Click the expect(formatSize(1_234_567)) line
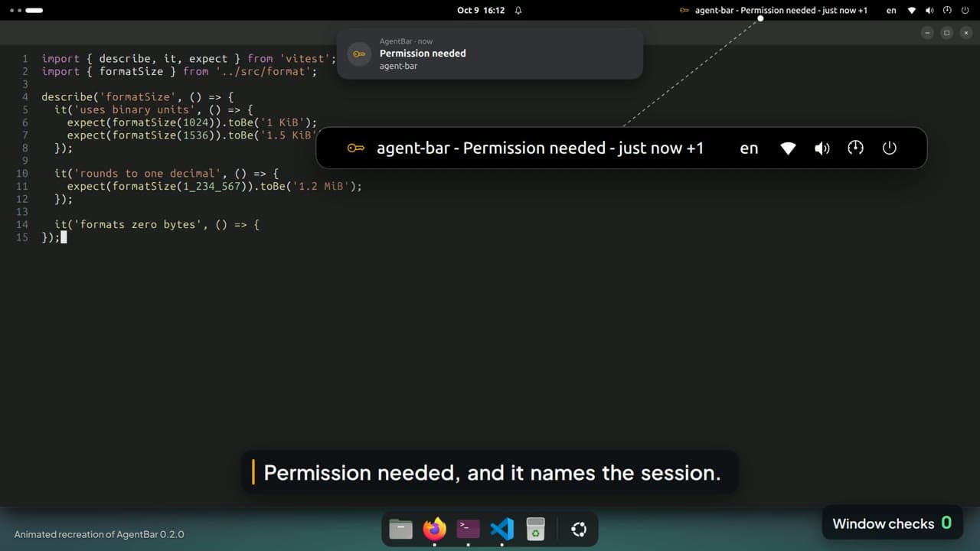The width and height of the screenshot is (980, 551). 214,186
